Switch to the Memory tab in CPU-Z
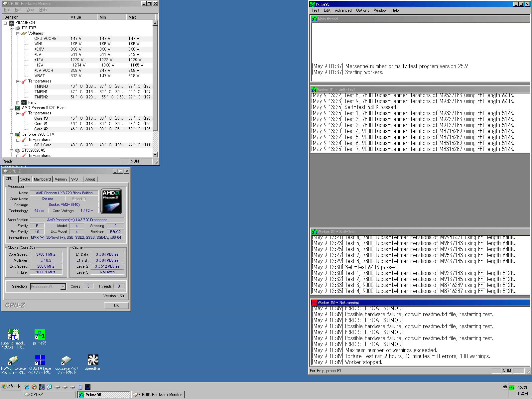 [x=61, y=179]
